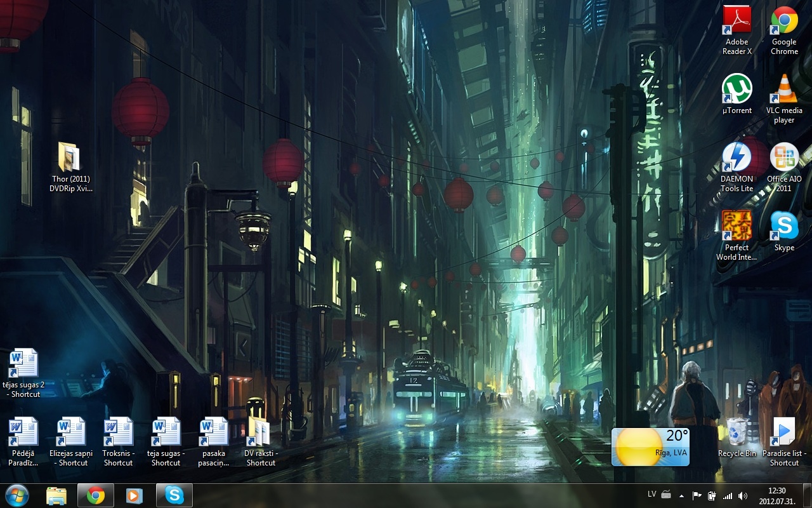Image resolution: width=812 pixels, height=508 pixels.
Task: Open the LV input language selector
Action: pos(652,494)
